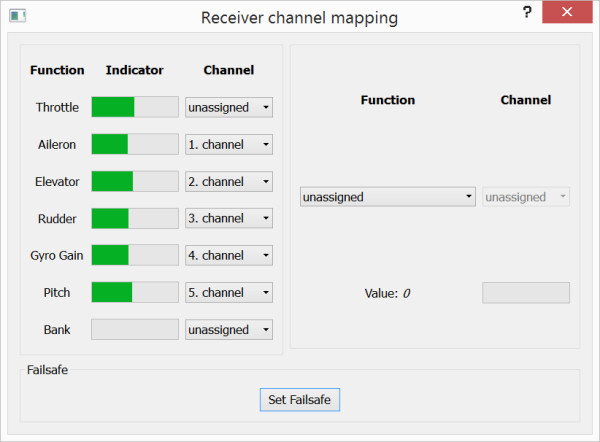Click the Pitch indicator bar
600x442 pixels.
click(134, 292)
